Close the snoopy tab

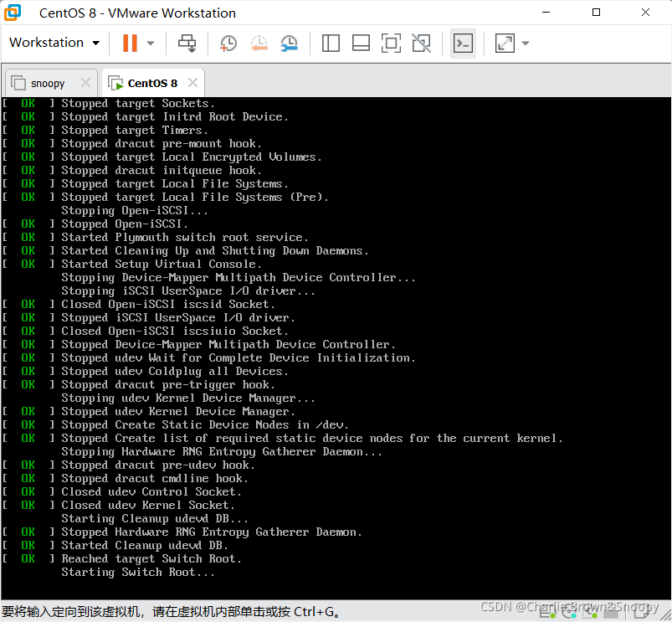(85, 82)
